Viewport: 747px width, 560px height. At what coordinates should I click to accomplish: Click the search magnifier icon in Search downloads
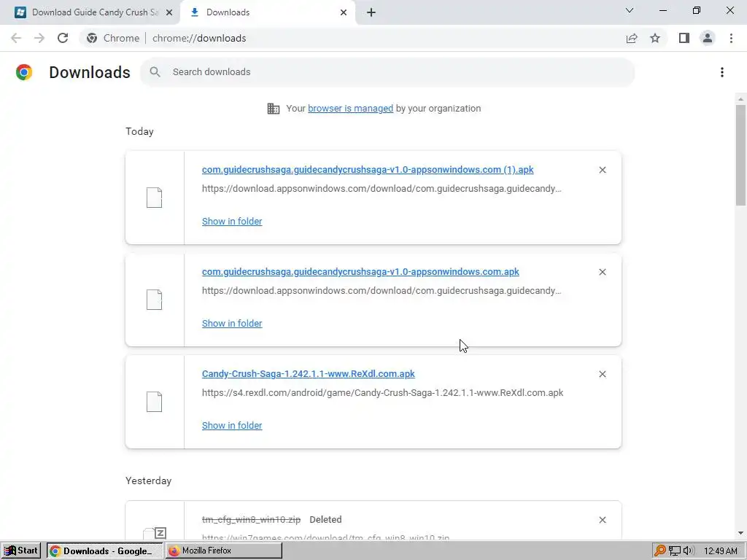155,72
